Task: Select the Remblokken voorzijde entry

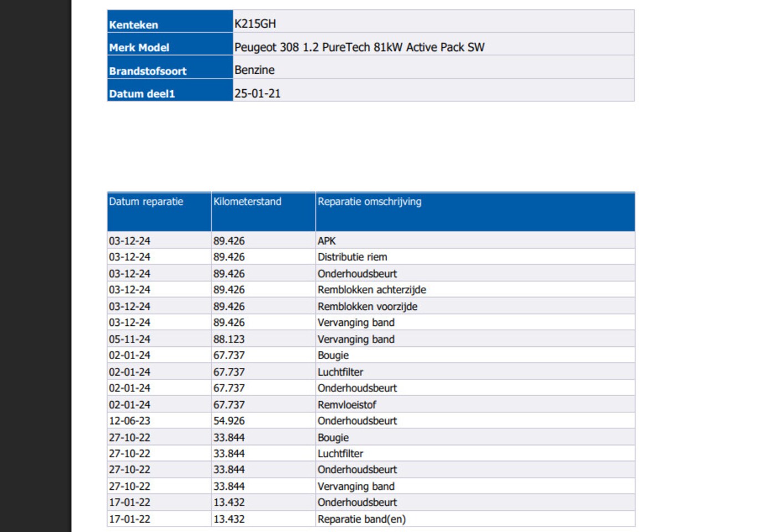Action: click(x=367, y=306)
